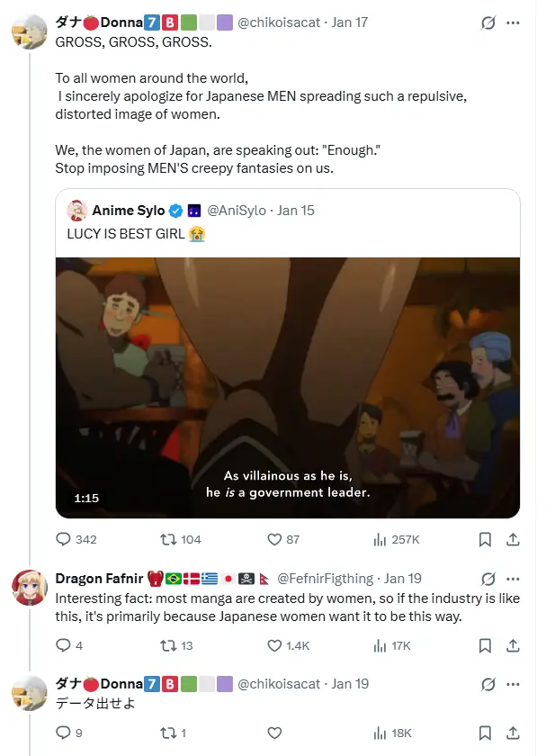This screenshot has width=546, height=756.
Task: Open more options on Dragon Fafnir's reply
Action: pyautogui.click(x=513, y=579)
